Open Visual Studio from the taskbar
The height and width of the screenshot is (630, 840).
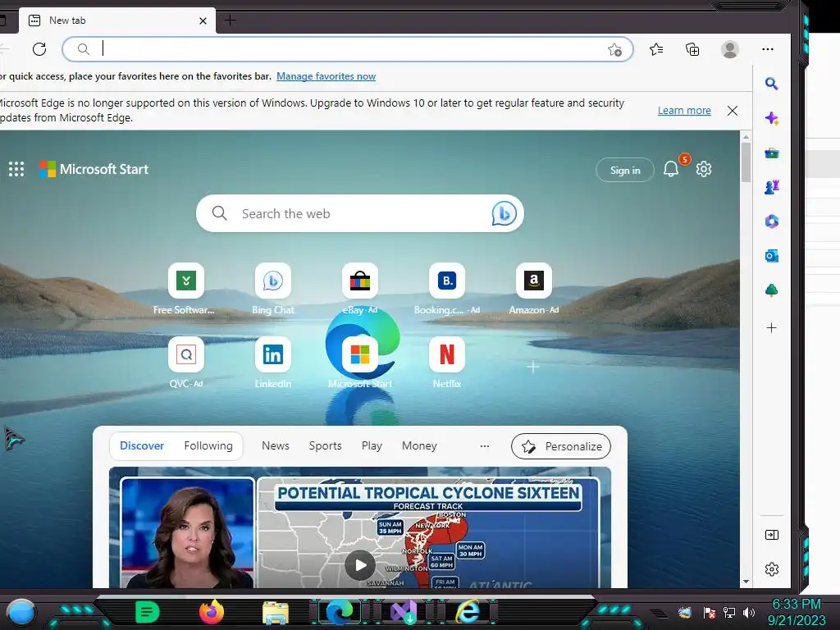click(404, 612)
